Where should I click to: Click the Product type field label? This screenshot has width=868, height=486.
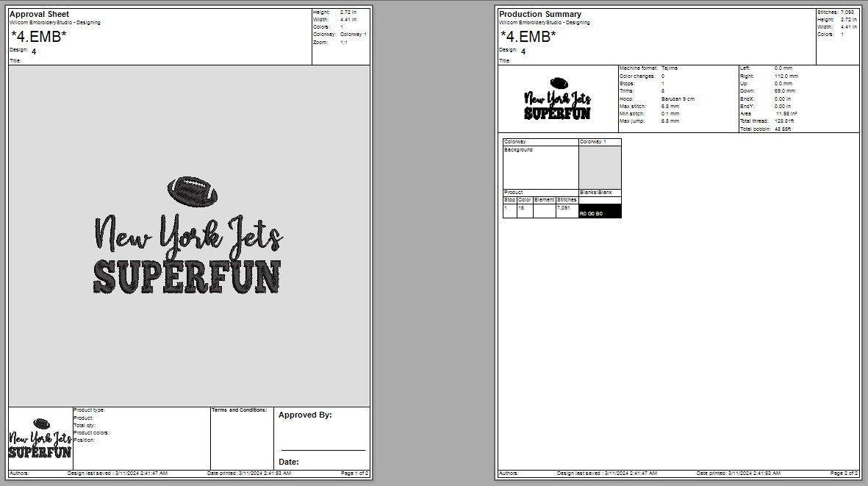click(89, 410)
